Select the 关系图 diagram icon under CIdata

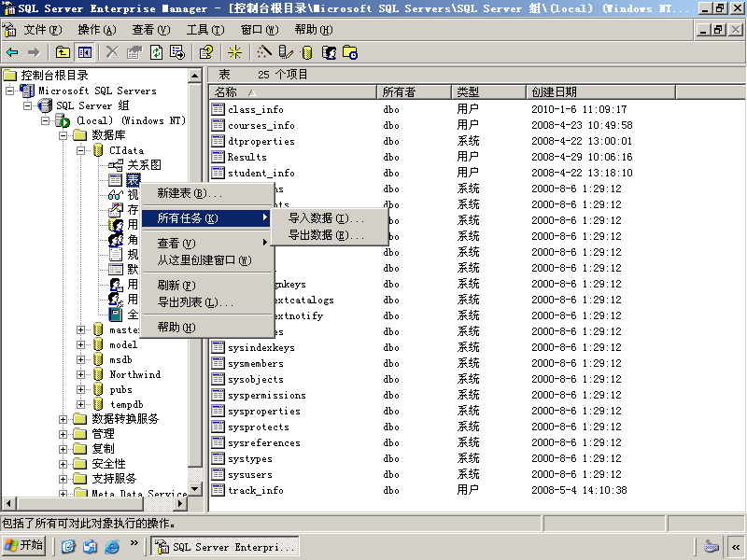[x=115, y=165]
